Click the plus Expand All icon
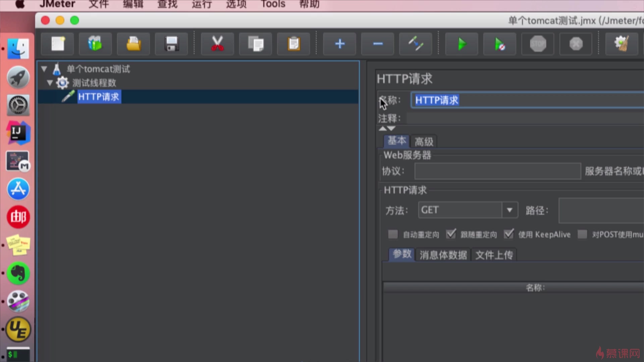The image size is (644, 362). point(339,44)
